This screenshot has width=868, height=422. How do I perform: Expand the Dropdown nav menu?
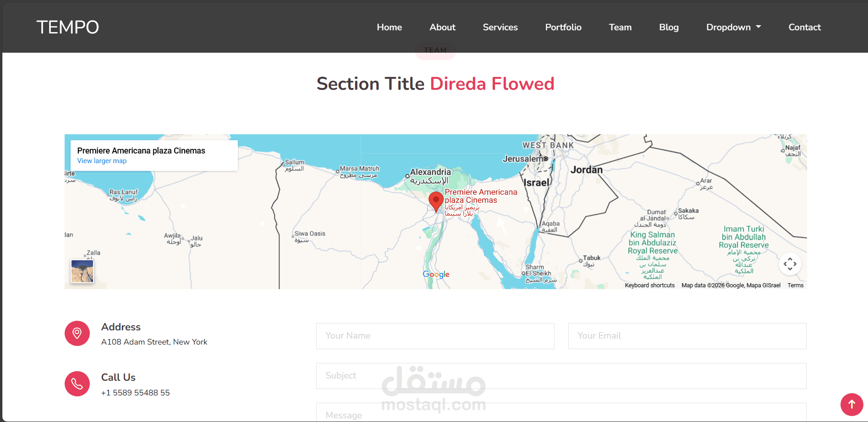point(733,27)
